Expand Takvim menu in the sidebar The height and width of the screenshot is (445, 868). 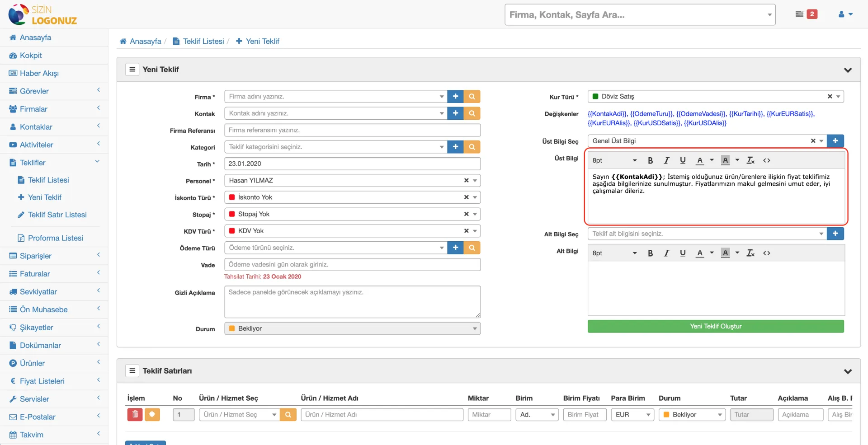54,435
